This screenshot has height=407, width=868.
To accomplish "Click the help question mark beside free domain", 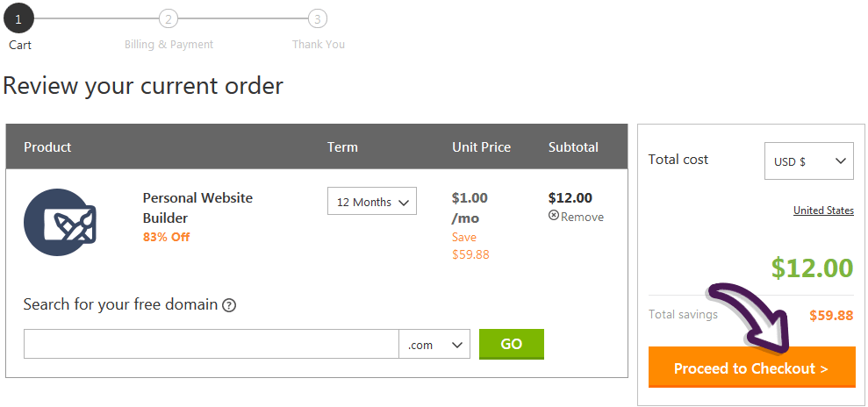I will coord(229,305).
